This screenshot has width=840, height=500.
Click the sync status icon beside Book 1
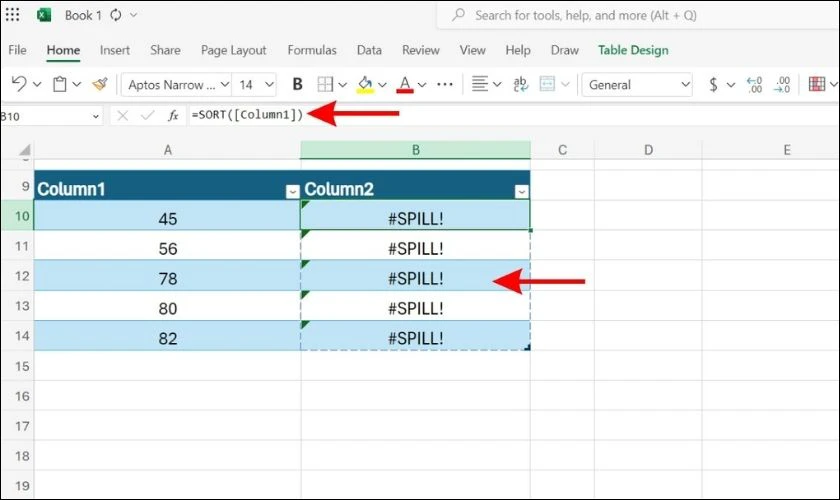(x=116, y=15)
